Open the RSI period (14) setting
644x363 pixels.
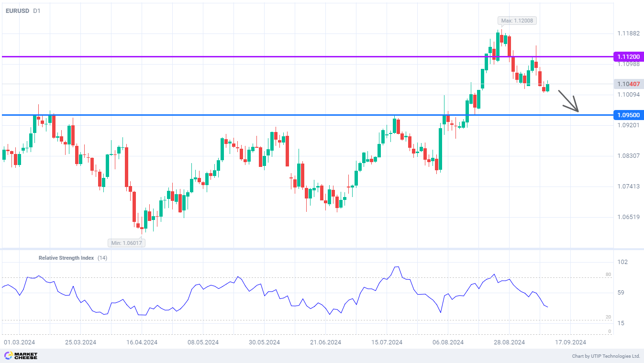coord(102,258)
